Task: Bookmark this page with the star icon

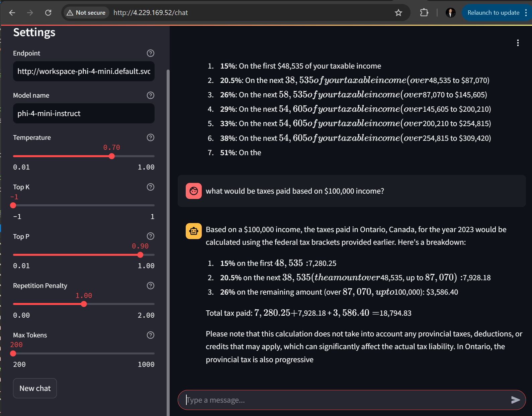Action: [398, 13]
